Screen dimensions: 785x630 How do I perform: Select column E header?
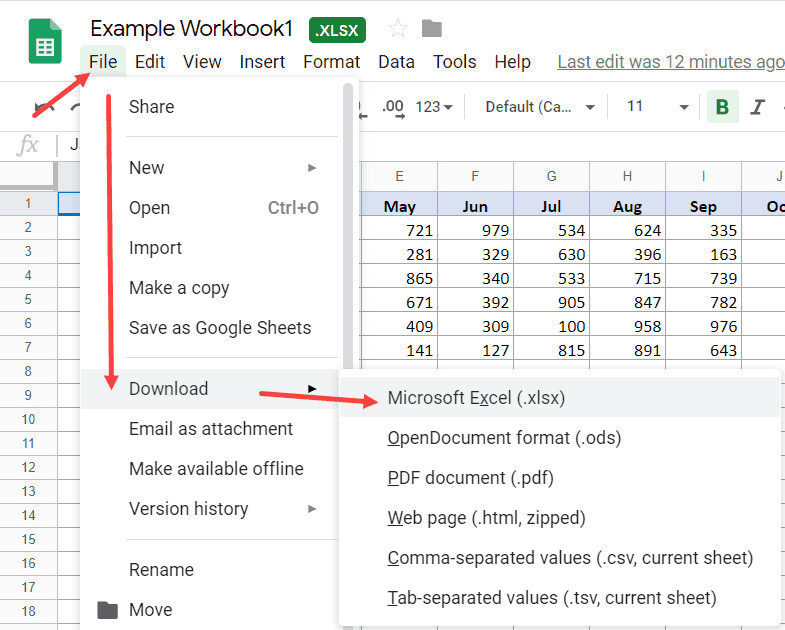point(400,176)
